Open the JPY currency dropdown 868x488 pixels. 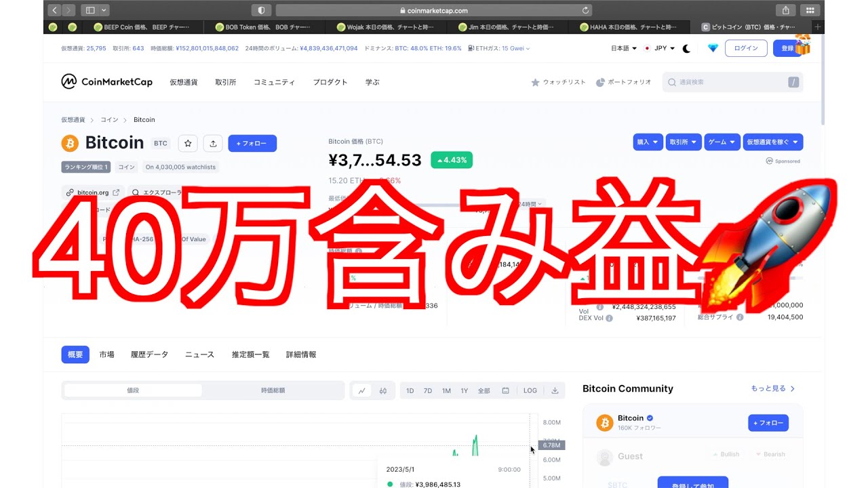(x=659, y=48)
